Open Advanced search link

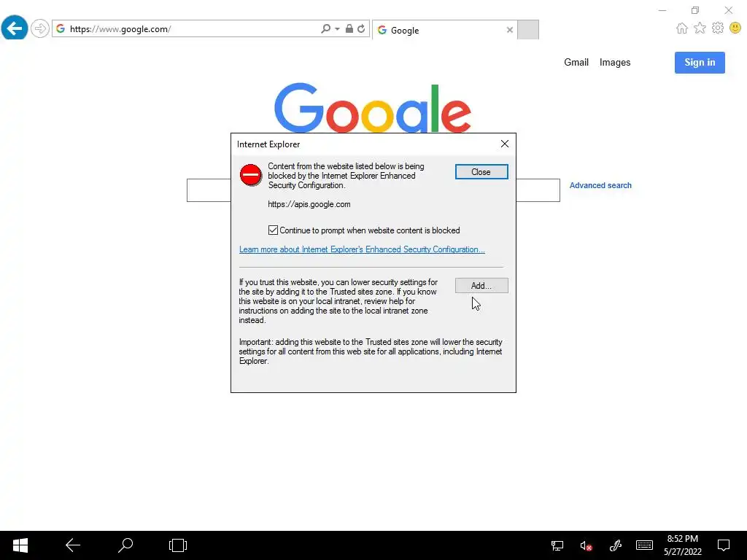tap(600, 185)
